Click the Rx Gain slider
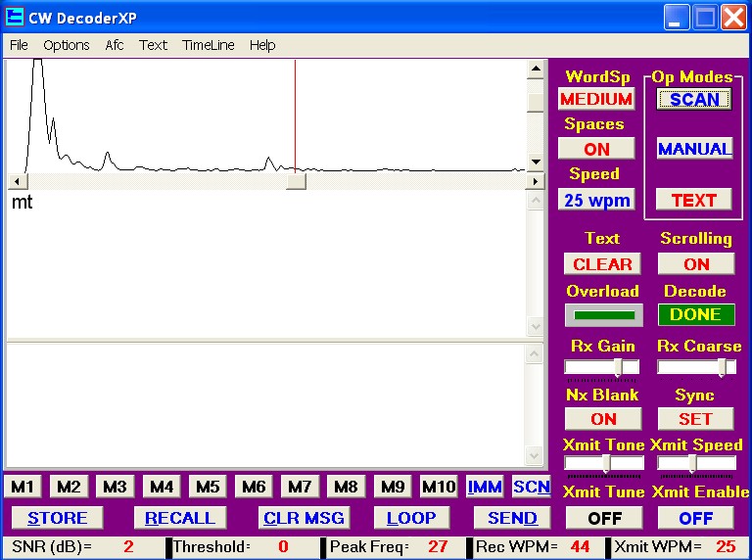This screenshot has height=560, width=752. coord(602,368)
